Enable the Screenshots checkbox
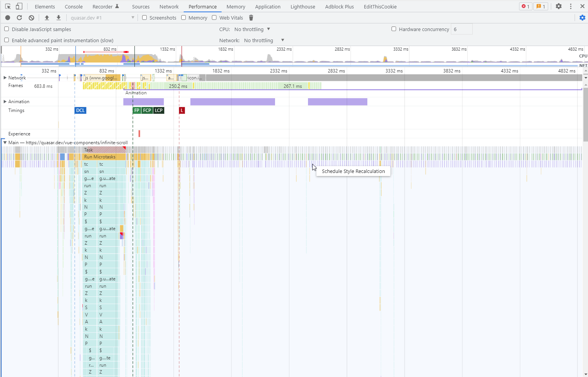The height and width of the screenshot is (377, 588). click(x=144, y=18)
